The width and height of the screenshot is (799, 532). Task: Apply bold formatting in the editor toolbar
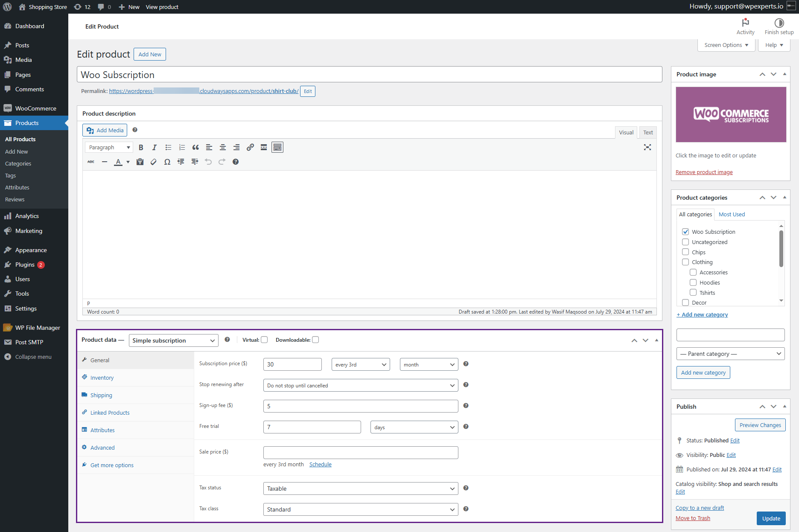tap(141, 147)
